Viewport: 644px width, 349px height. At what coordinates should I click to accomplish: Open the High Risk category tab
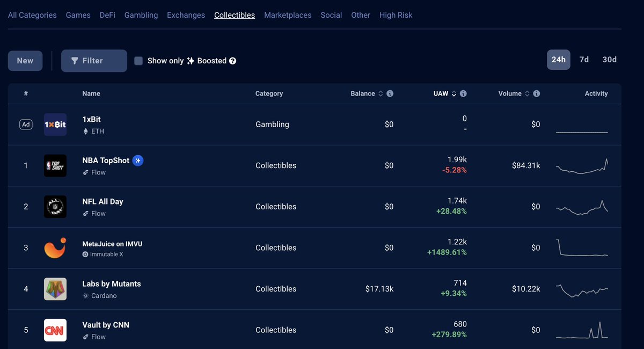pyautogui.click(x=396, y=15)
